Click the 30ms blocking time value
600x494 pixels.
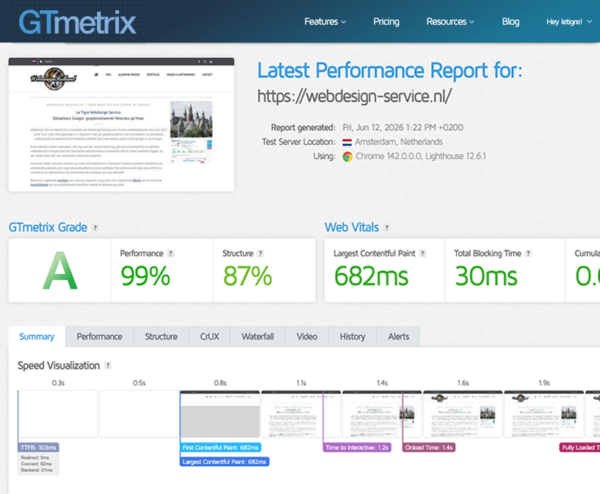tap(486, 276)
